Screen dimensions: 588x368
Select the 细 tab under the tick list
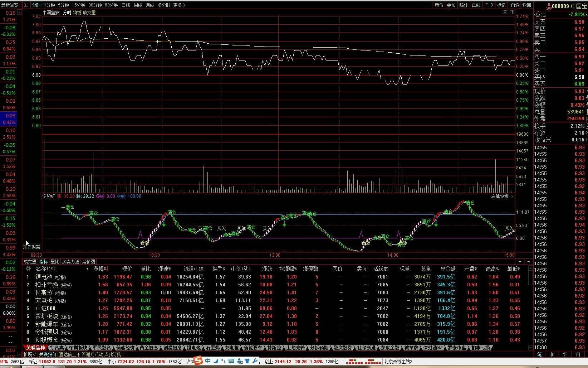click(565, 354)
